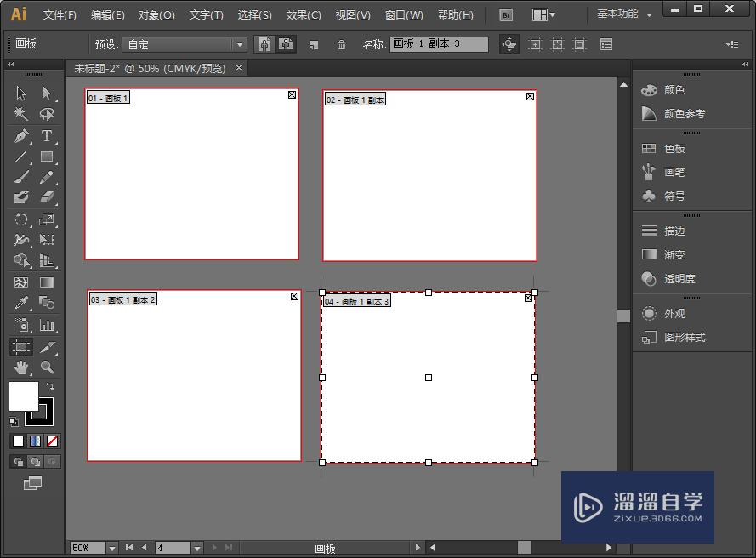
Task: Select the Slice tool
Action: pyautogui.click(x=47, y=347)
